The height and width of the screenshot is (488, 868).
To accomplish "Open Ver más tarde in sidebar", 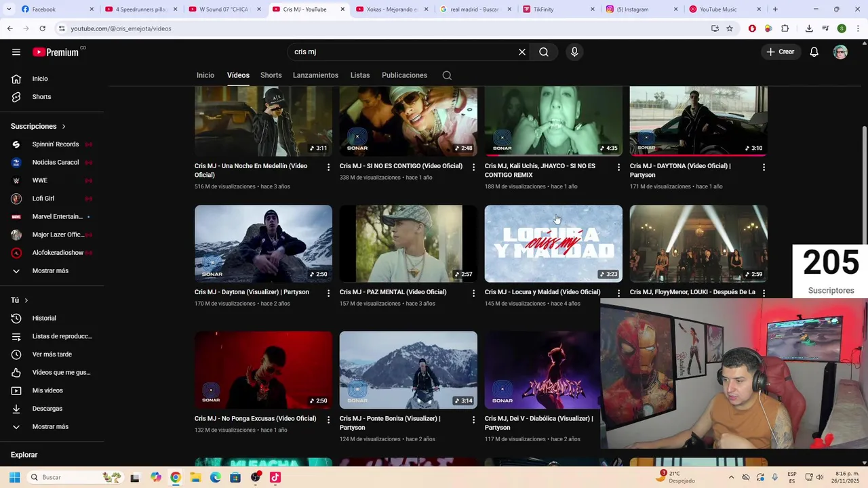I will point(52,354).
